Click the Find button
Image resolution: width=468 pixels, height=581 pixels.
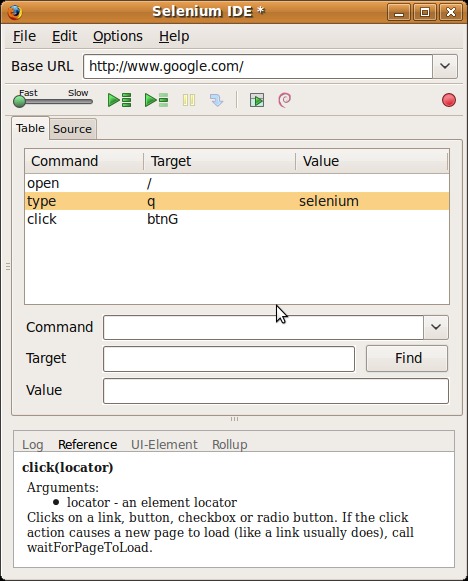(x=407, y=358)
